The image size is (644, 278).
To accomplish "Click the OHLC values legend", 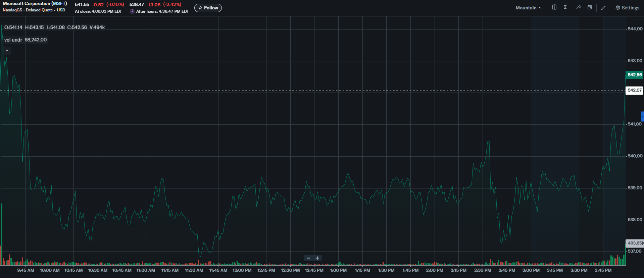I will [x=54, y=27].
